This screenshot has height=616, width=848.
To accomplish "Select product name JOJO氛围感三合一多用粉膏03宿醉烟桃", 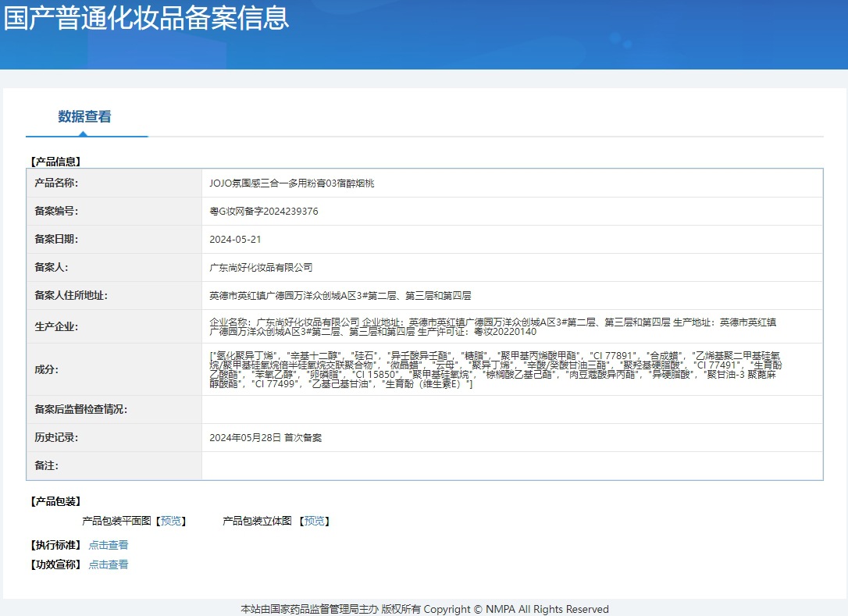I will pos(292,183).
